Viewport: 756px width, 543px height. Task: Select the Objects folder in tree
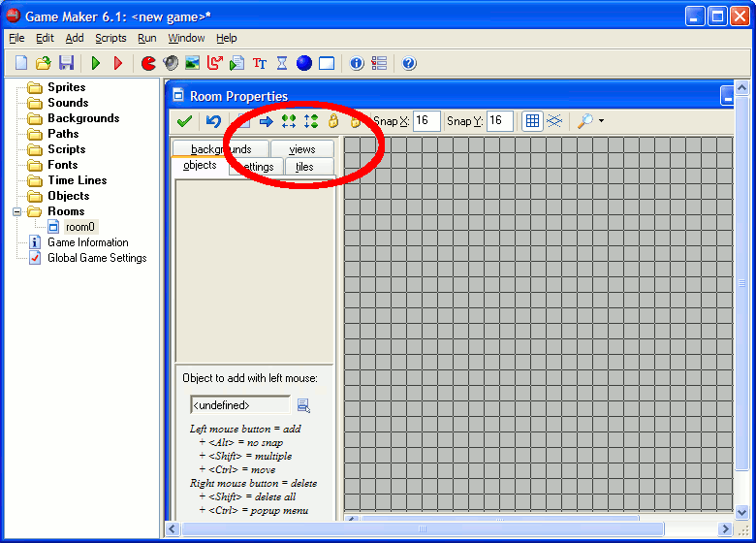click(69, 196)
